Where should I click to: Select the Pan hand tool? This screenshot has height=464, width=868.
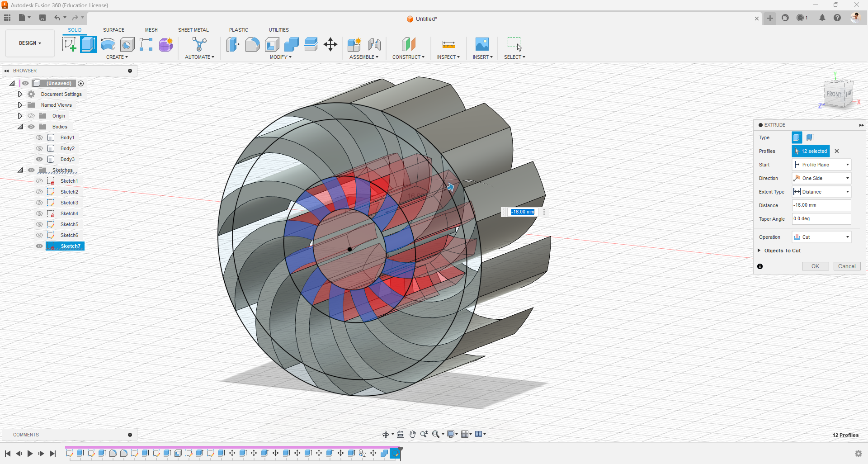coord(412,434)
